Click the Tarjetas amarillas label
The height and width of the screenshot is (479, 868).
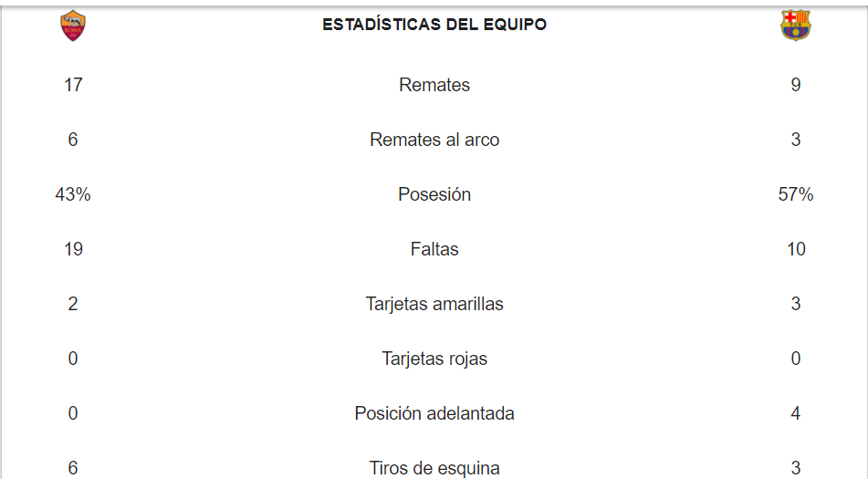(434, 304)
